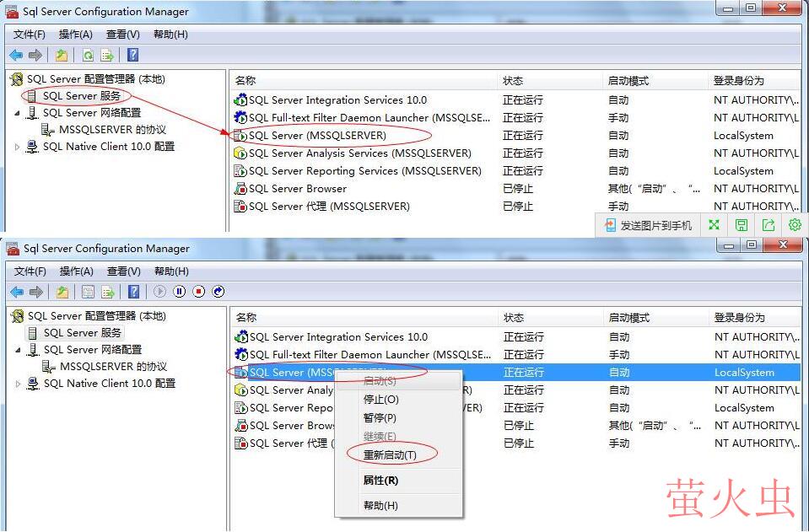Collapse SQL Server 网络配置 node in the top window
The height and width of the screenshot is (532, 809).
(17, 113)
